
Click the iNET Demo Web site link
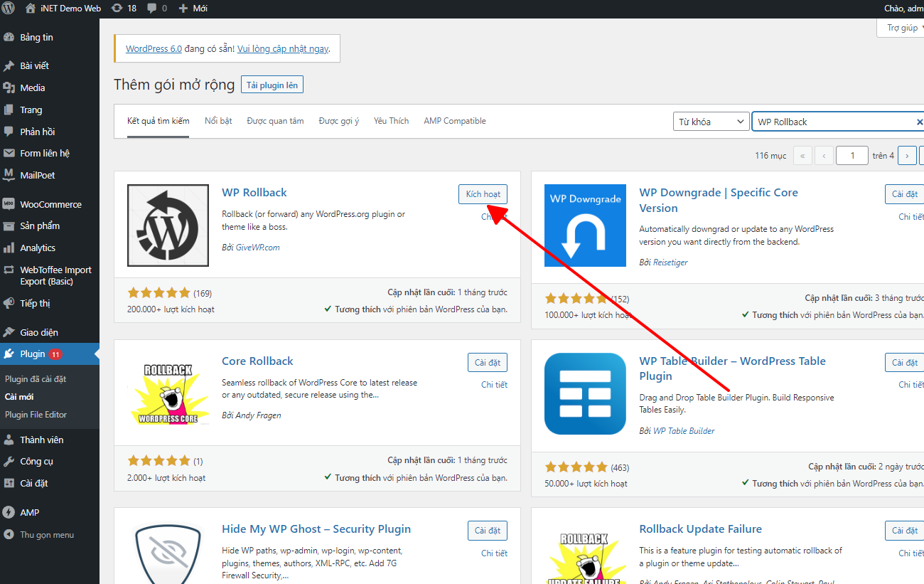click(63, 9)
